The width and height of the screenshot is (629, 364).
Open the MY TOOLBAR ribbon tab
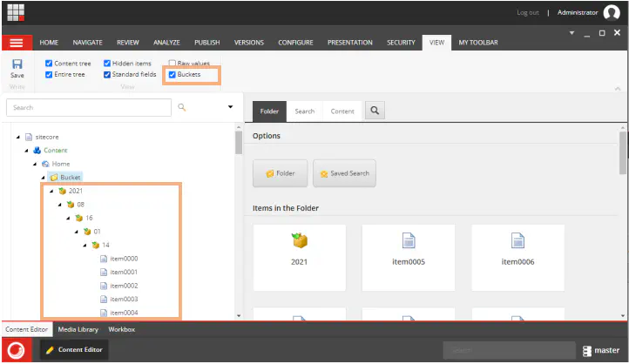pos(478,43)
